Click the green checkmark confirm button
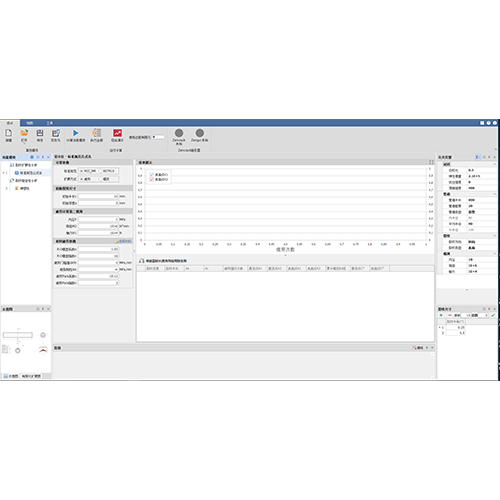 [x=493, y=315]
